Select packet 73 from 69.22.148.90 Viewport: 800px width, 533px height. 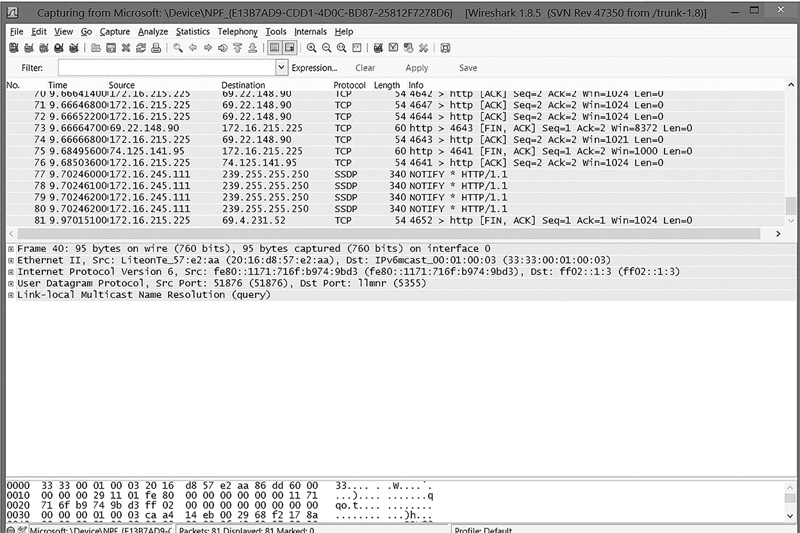[395, 128]
